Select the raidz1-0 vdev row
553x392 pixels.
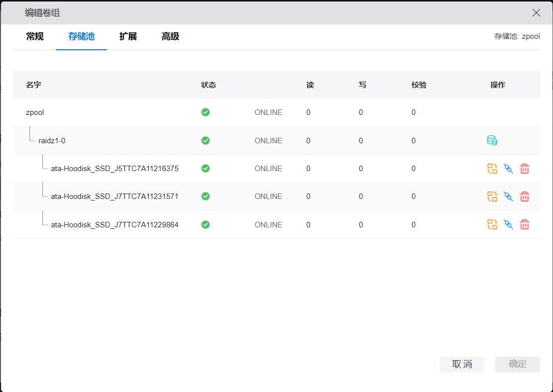coord(52,141)
